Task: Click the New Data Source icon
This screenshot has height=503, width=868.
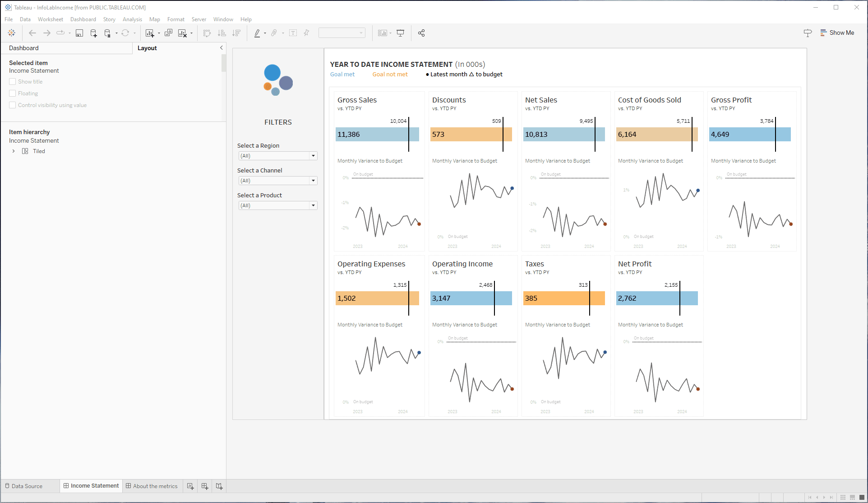Action: pos(93,33)
